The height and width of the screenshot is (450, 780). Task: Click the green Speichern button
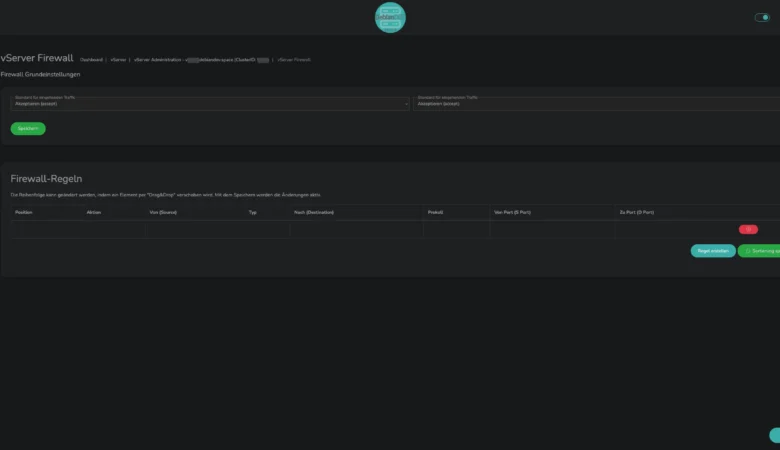(x=28, y=128)
